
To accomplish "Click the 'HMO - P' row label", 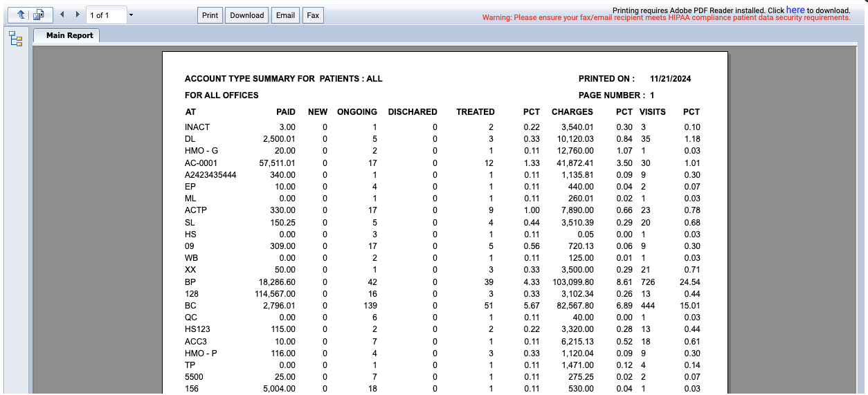I will click(x=201, y=353).
